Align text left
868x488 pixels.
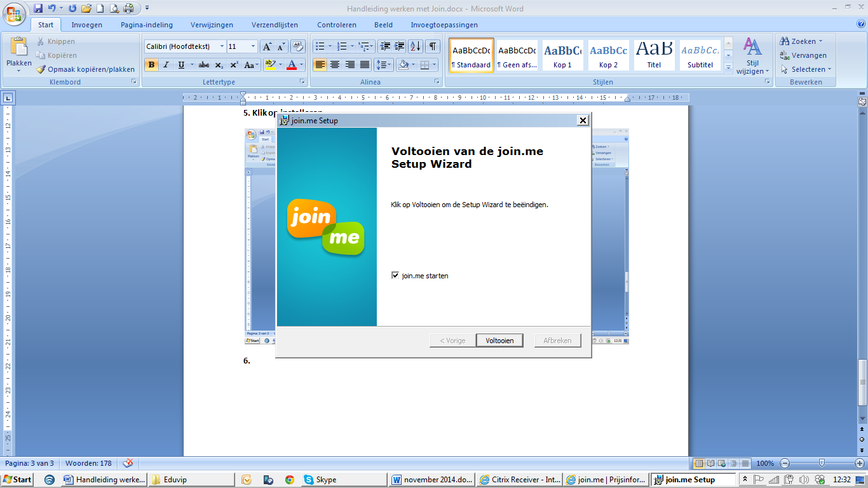[320, 65]
